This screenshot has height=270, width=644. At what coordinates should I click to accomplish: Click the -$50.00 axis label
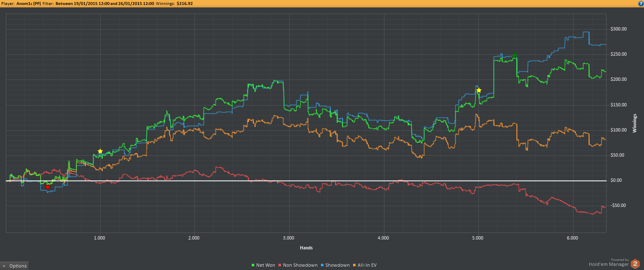[x=618, y=205]
